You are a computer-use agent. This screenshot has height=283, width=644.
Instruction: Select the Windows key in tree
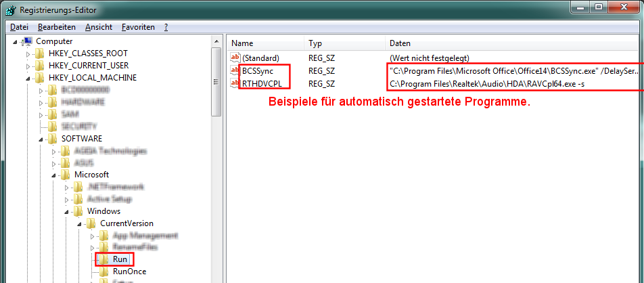(x=103, y=211)
